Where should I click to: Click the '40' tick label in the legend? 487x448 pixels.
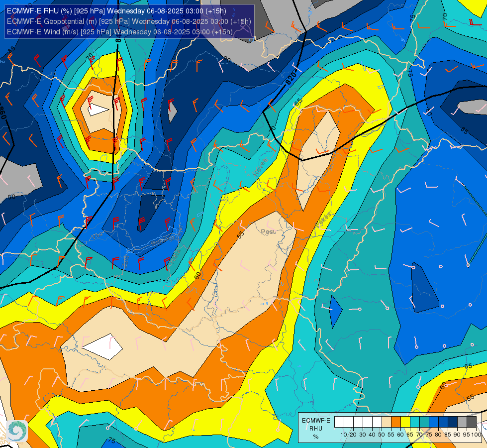pos(372,435)
